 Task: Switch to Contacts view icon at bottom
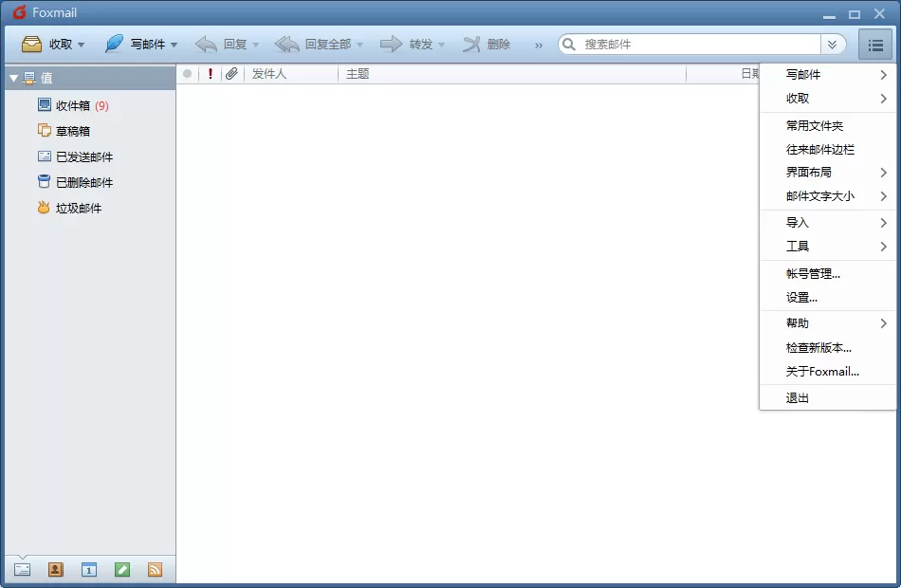coord(56,570)
